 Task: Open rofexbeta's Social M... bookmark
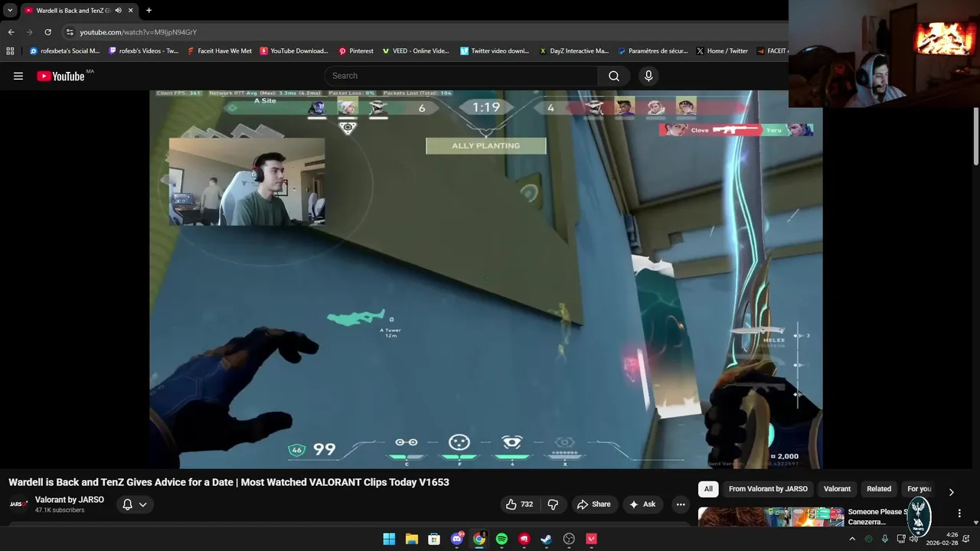65,51
